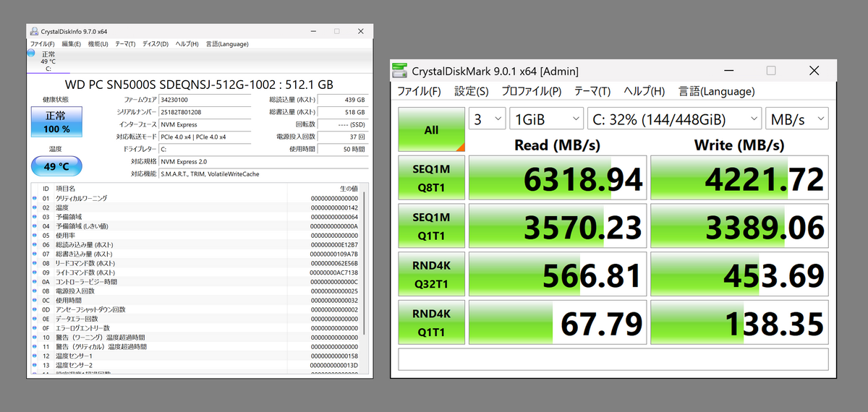The width and height of the screenshot is (868, 412).
Task: Click the 453.69 write result cell
Action: click(x=739, y=274)
